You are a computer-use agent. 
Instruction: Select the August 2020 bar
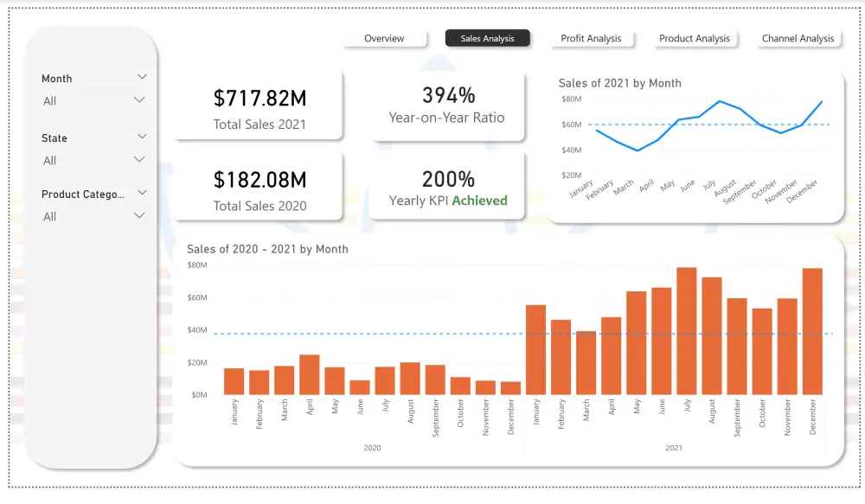(x=410, y=379)
